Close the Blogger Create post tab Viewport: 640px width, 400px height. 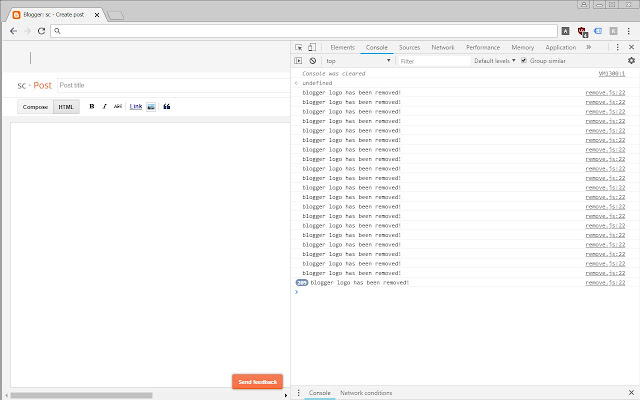click(x=97, y=15)
